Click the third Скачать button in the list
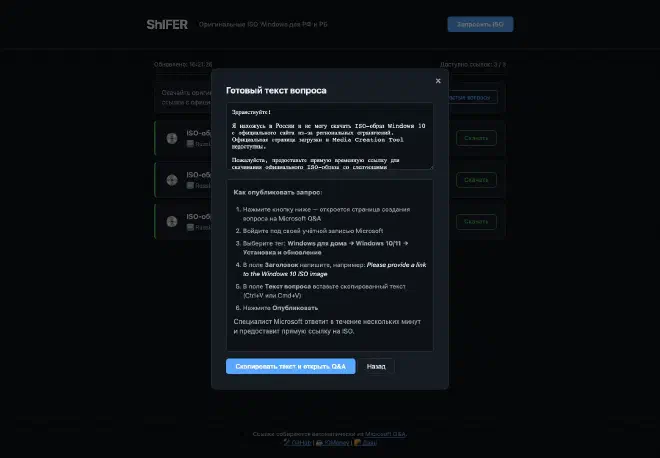The width and height of the screenshot is (660, 458). (476, 221)
